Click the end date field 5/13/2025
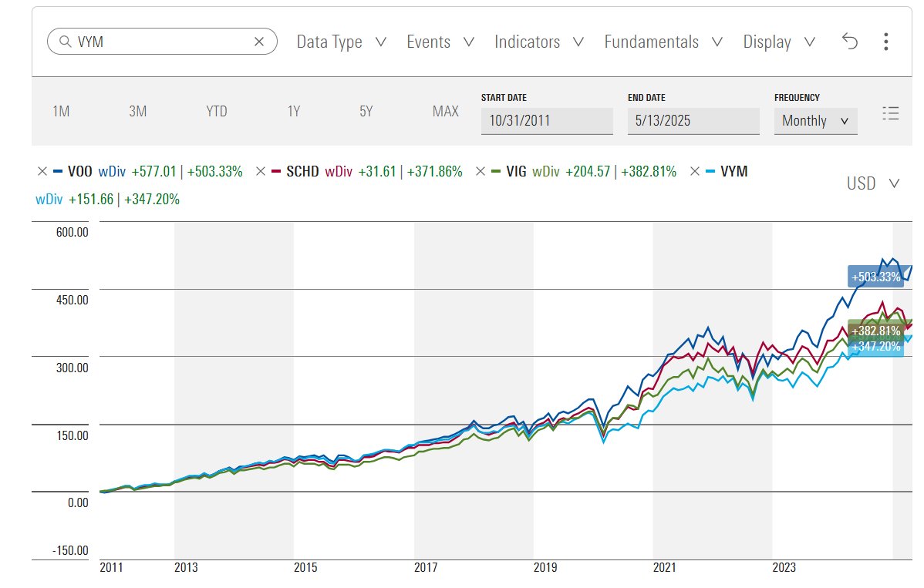 click(x=693, y=121)
